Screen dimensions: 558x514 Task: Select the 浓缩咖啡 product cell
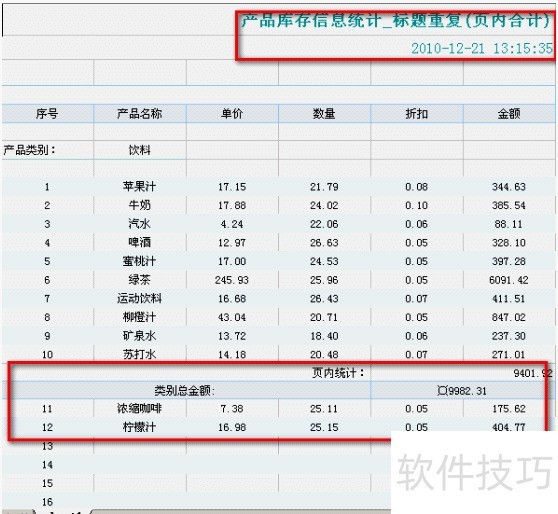(140, 409)
